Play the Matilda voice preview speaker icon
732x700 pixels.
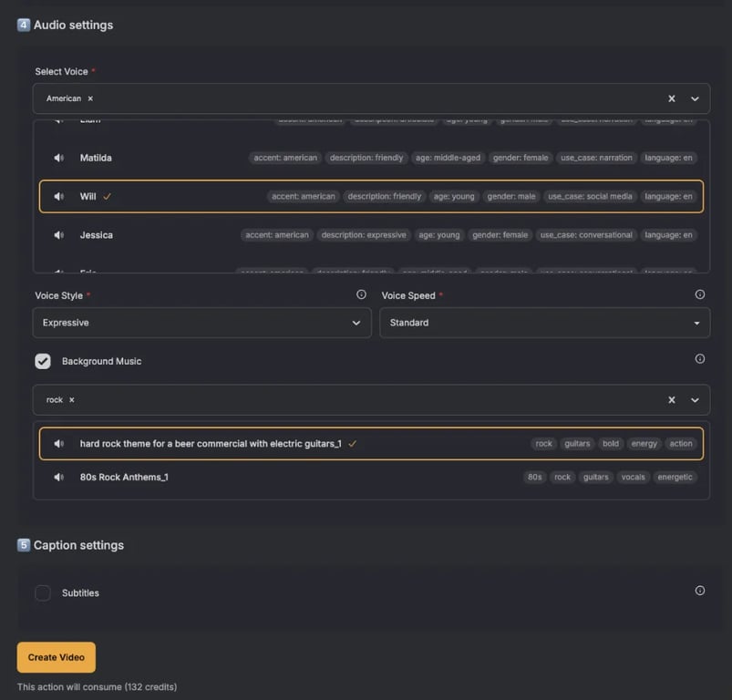tap(59, 158)
